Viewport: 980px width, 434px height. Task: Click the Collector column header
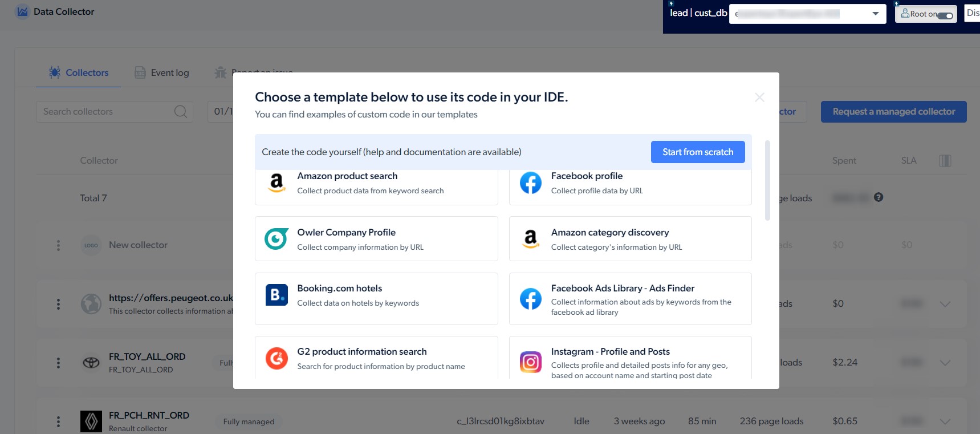[99, 161]
